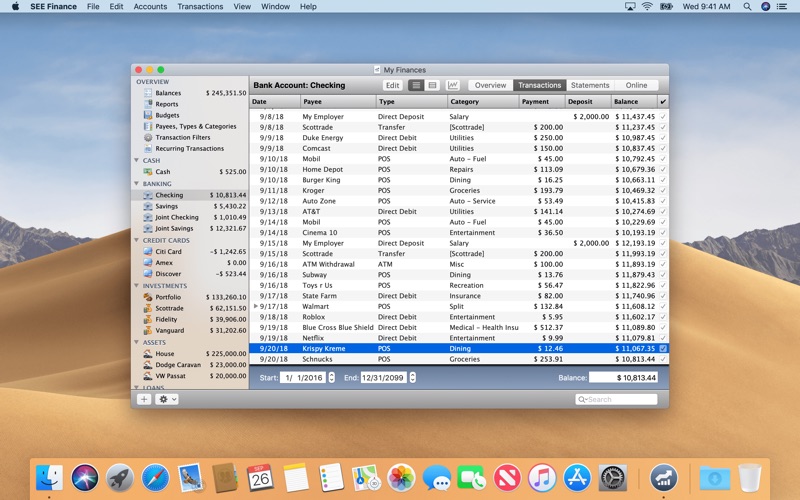Switch to single-line list view icon
Image resolution: width=800 pixels, height=500 pixels.
click(417, 86)
